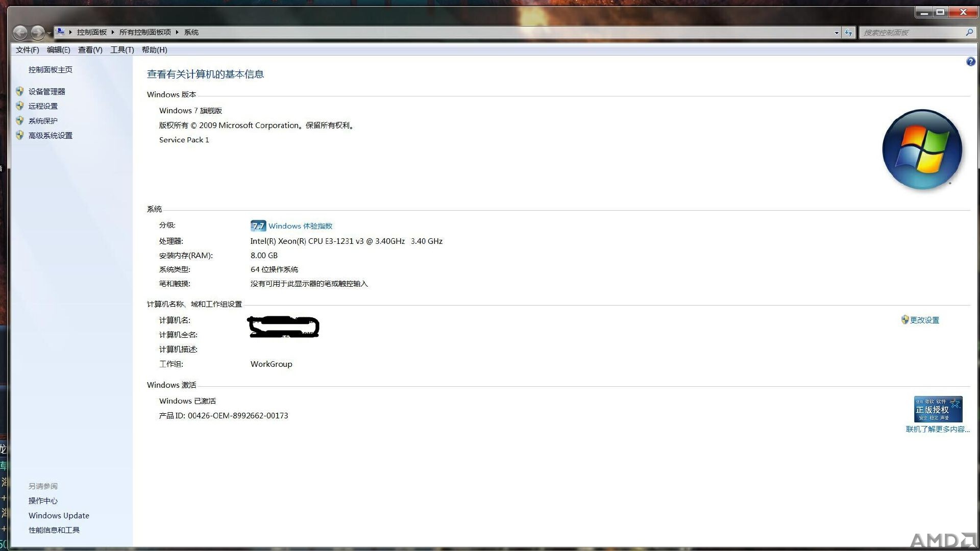Open the 文件(F) menu
This screenshot has width=980, height=551.
tap(27, 49)
